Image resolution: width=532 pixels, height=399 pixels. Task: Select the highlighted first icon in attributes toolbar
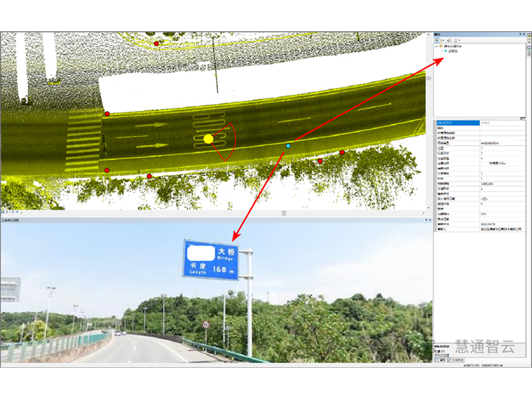coord(437,41)
